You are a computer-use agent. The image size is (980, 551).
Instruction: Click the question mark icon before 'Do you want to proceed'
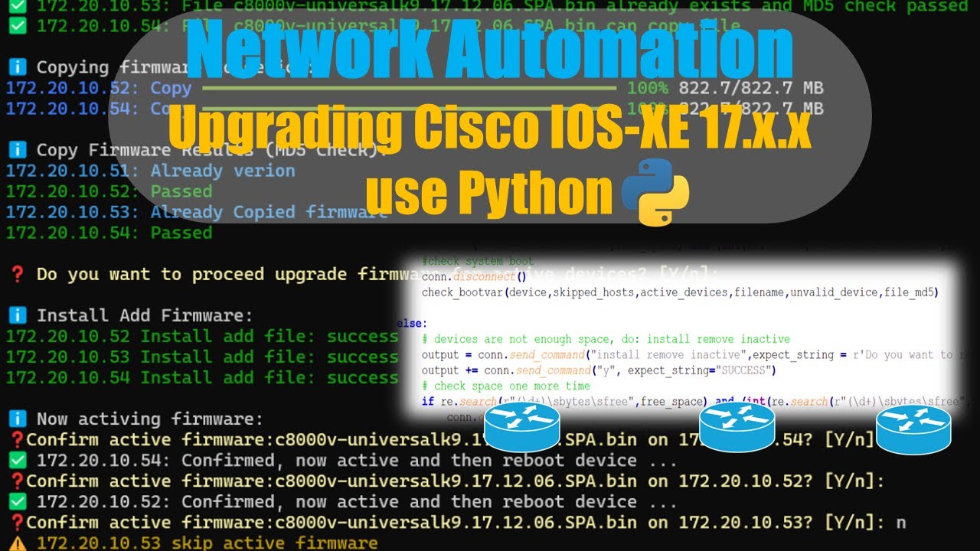17,274
